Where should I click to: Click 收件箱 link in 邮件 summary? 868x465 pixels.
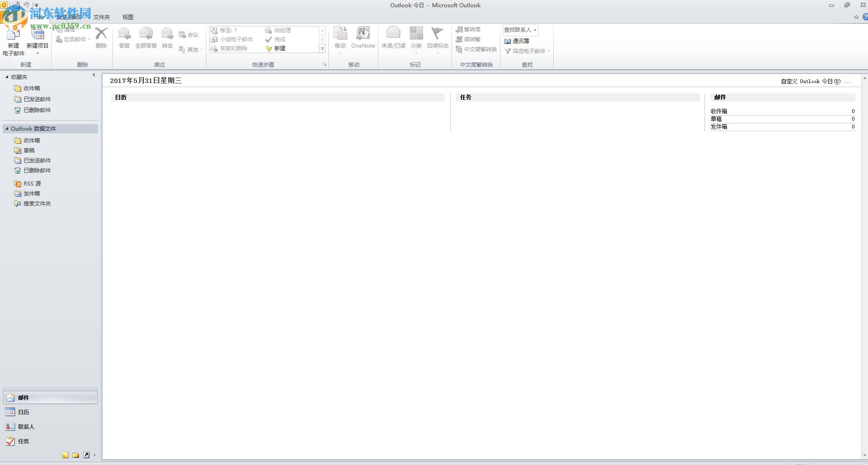click(719, 111)
